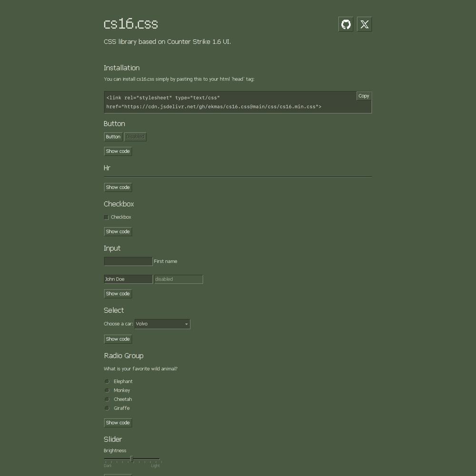This screenshot has width=476, height=476.
Task: Copy the installation link code
Action: pos(364,96)
